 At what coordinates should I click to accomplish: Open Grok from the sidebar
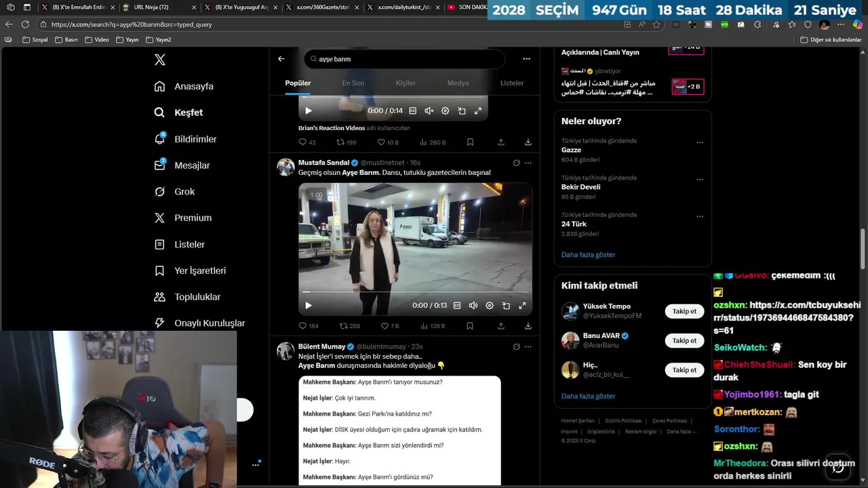click(175, 192)
